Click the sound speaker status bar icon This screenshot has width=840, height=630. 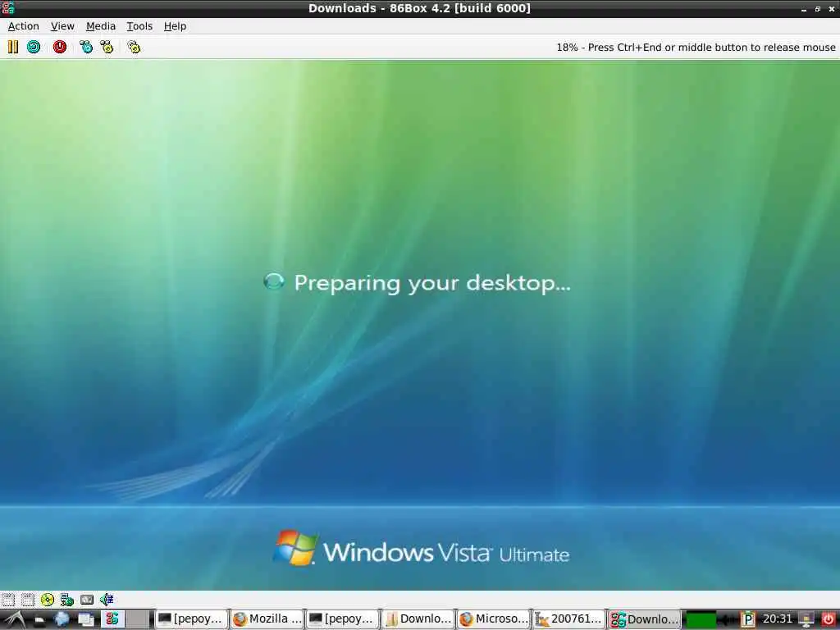pos(106,600)
